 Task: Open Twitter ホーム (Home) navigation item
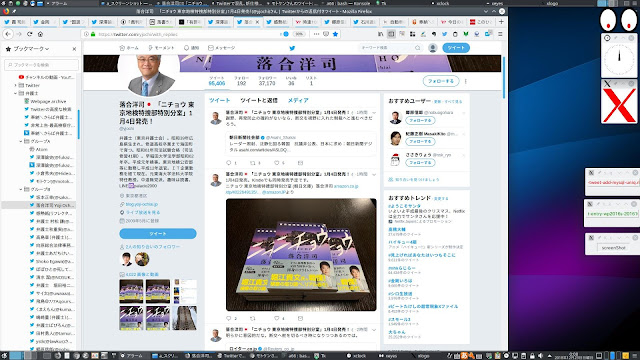(x=129, y=48)
